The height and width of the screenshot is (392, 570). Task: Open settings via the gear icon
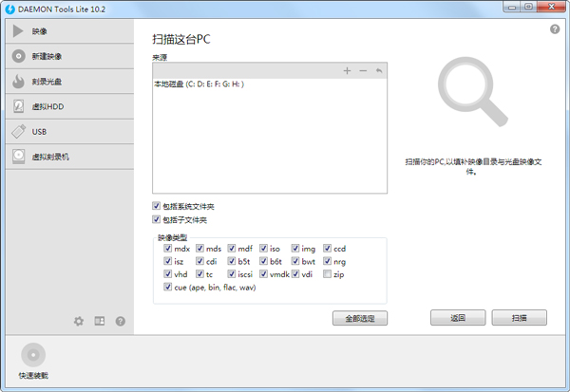pos(79,321)
